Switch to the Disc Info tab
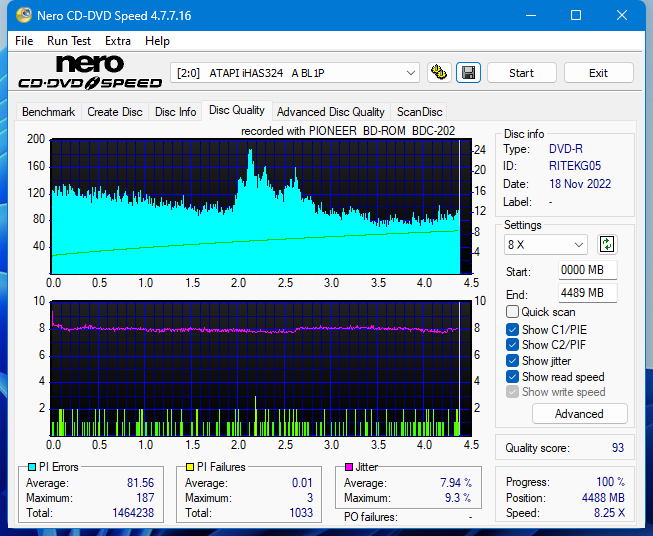 pyautogui.click(x=175, y=112)
